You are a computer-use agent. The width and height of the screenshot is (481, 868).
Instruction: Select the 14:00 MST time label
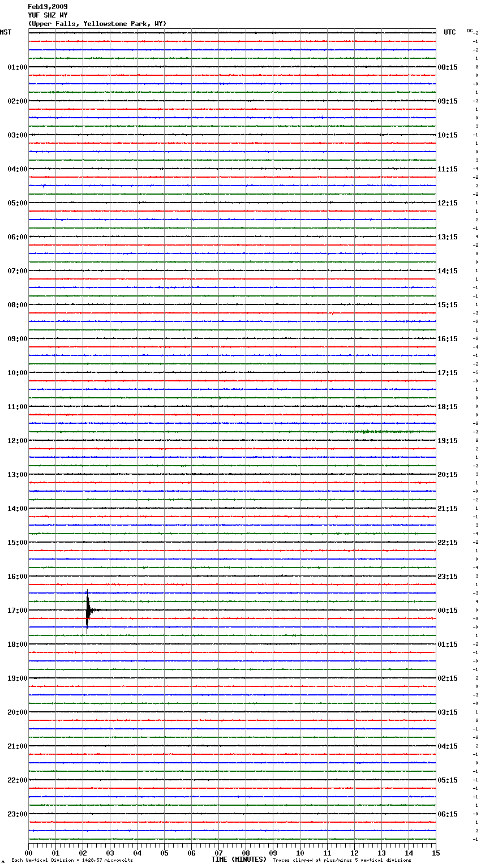click(x=17, y=509)
